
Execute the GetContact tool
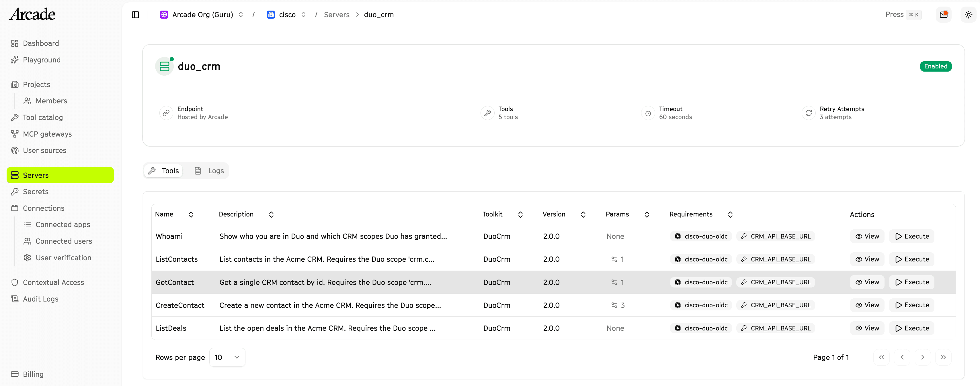click(x=911, y=282)
